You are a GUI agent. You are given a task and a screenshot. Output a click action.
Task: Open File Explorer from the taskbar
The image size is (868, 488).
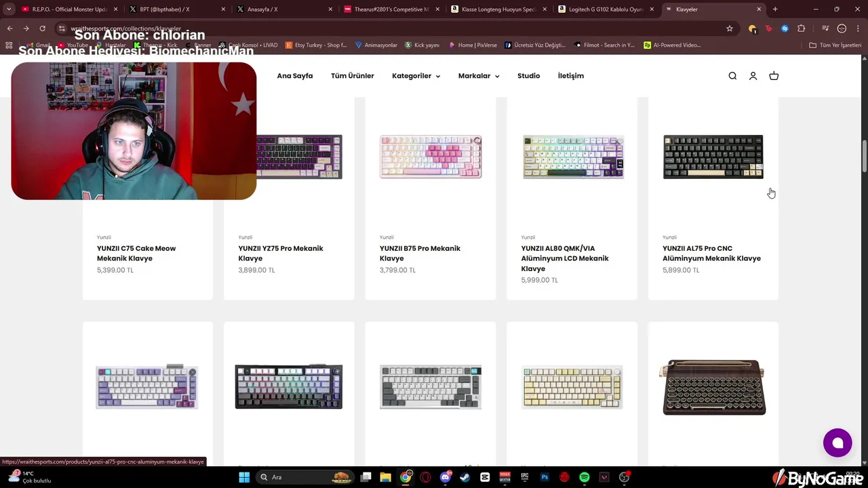pos(385,477)
